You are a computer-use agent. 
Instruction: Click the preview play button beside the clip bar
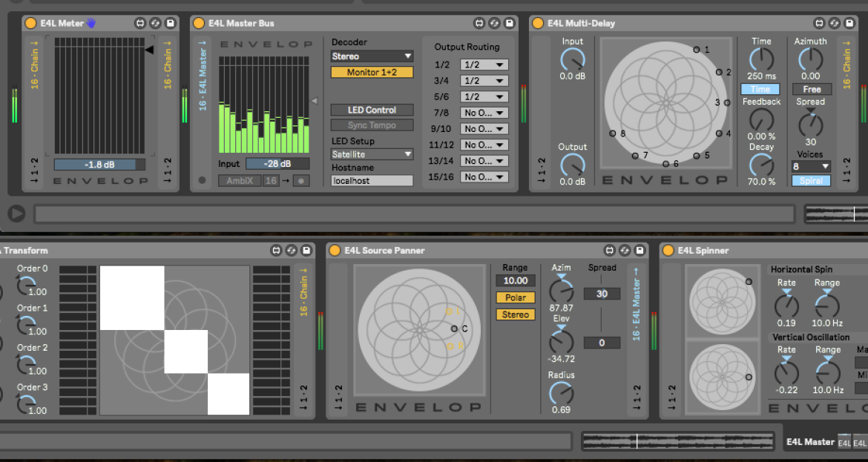click(16, 213)
